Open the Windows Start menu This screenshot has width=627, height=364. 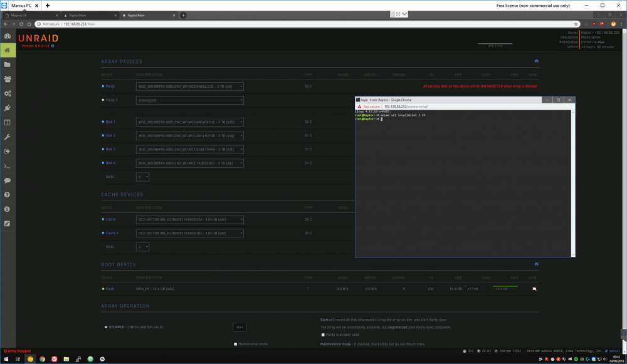(6, 359)
